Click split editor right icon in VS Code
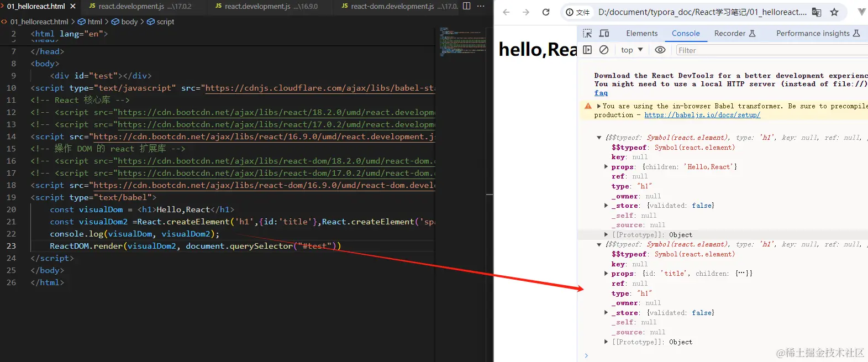This screenshot has height=362, width=868. coord(466,6)
